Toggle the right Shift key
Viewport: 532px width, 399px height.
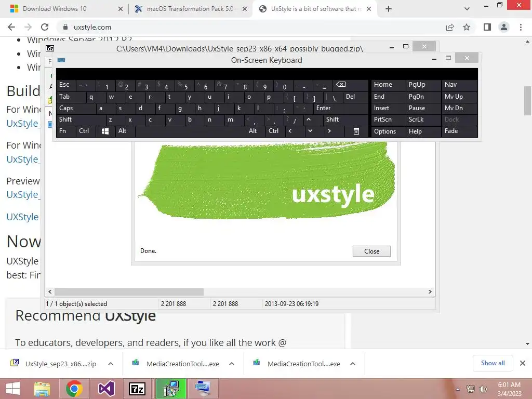pos(345,119)
